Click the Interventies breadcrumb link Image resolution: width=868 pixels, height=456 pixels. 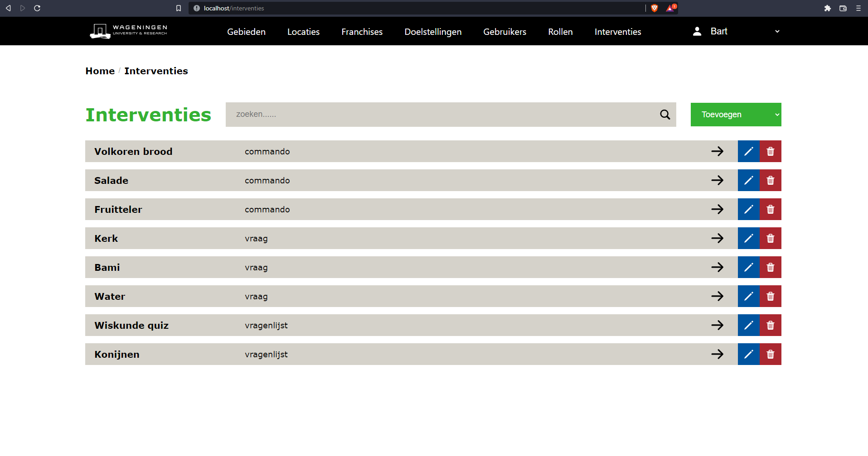click(156, 71)
